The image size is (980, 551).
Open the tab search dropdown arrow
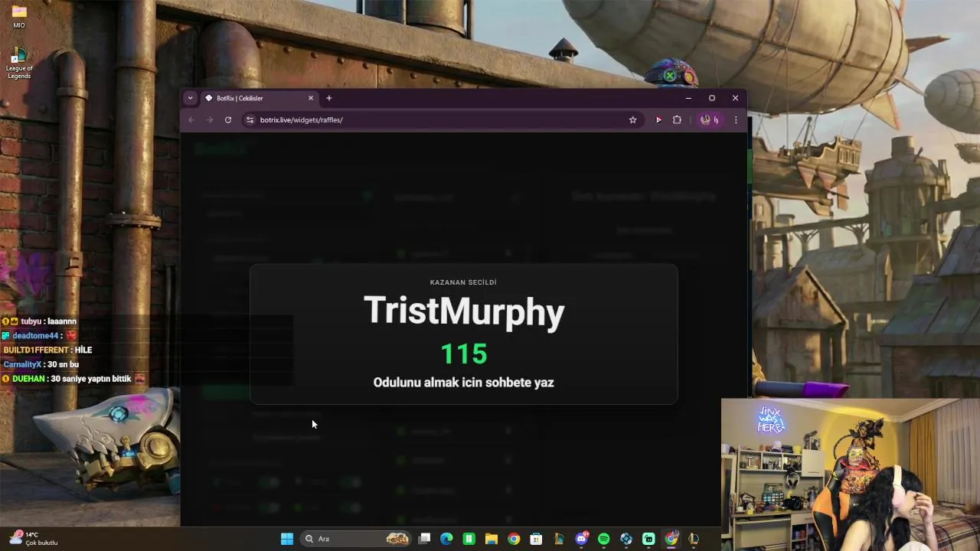coord(191,98)
